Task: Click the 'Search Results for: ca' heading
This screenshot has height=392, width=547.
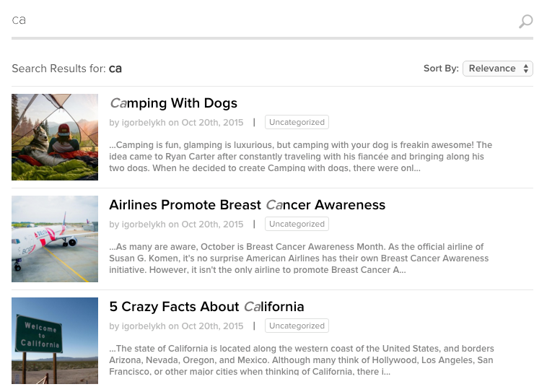Action: click(66, 69)
